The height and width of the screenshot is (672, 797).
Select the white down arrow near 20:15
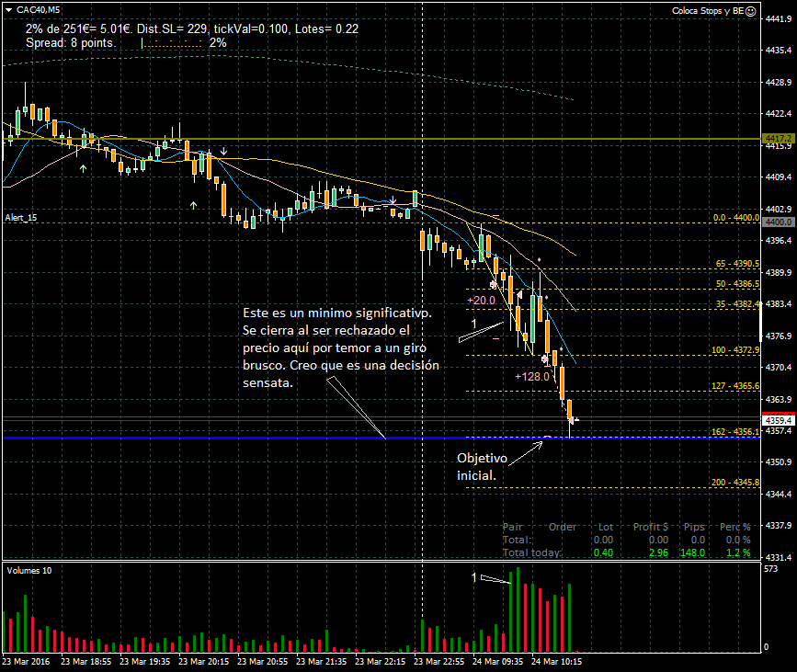coord(222,150)
